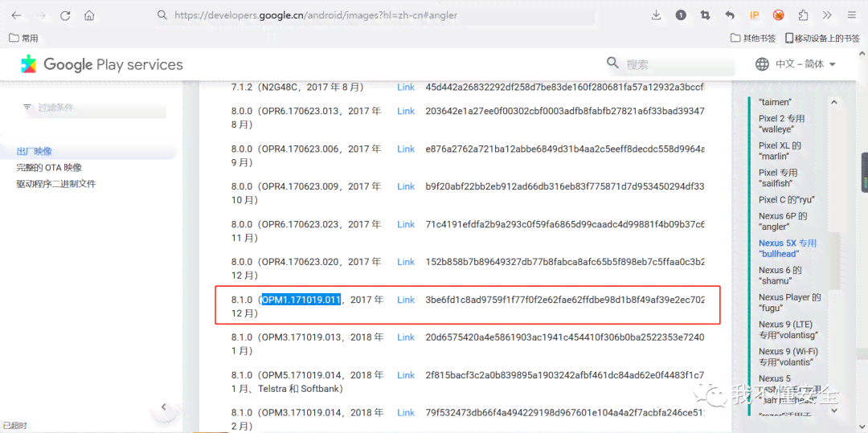This screenshot has width=868, height=433.
Task: Open Link for OPR4.170623.020 build
Action: click(406, 262)
